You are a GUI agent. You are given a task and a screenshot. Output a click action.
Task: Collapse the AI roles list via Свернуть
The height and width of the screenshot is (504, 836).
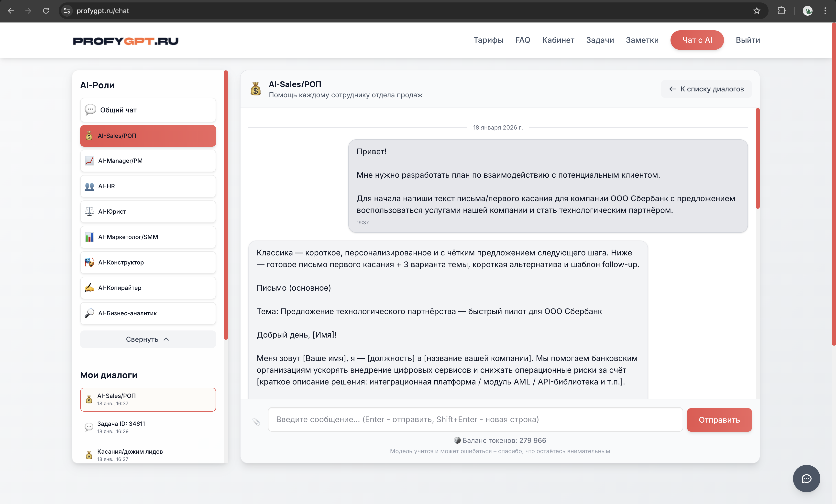point(148,339)
